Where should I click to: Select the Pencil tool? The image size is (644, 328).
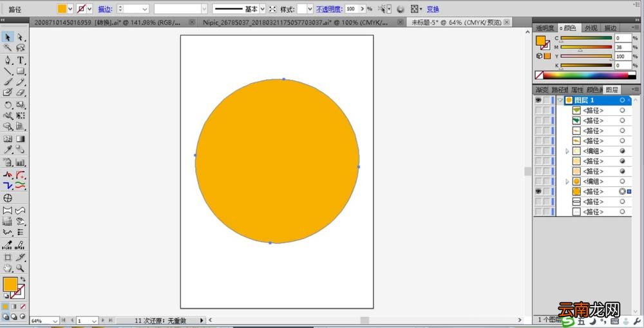click(x=21, y=82)
